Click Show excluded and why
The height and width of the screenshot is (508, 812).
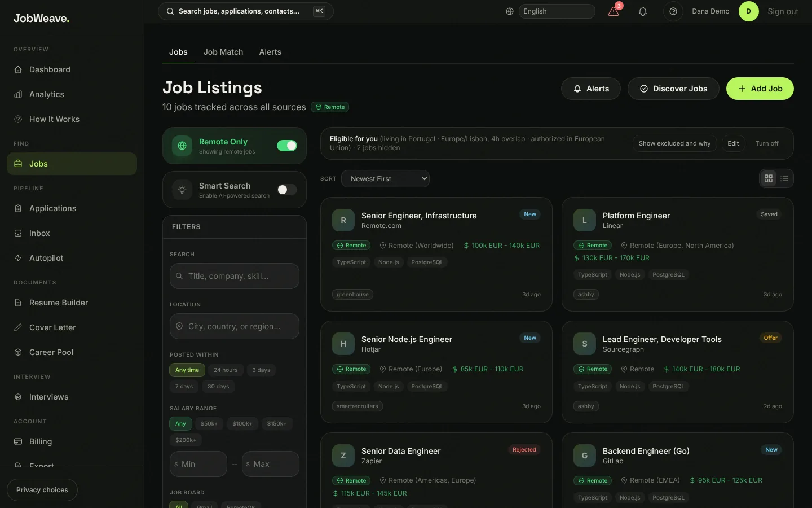(674, 143)
